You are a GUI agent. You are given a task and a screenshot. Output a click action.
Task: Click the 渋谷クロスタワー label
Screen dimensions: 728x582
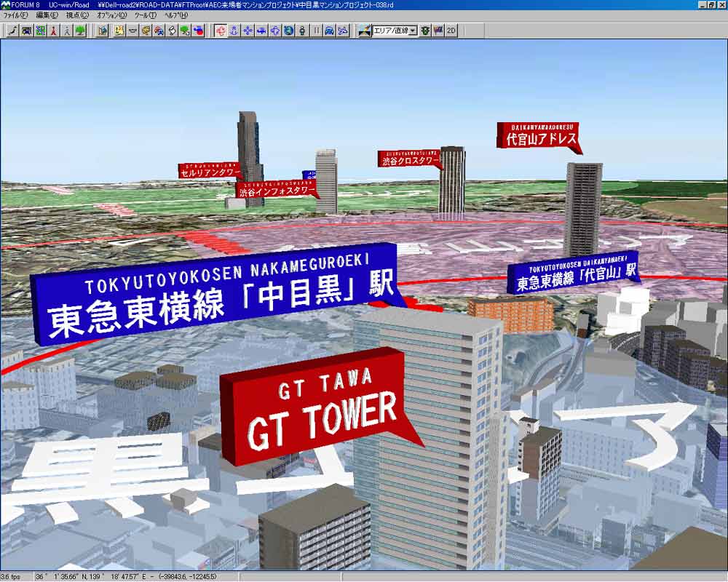coord(408,159)
